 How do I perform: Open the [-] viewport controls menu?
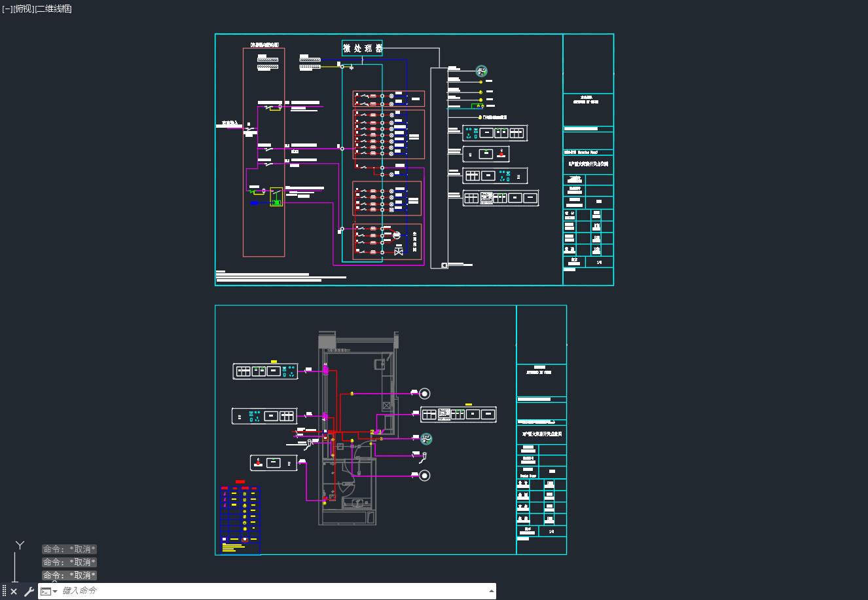(7, 9)
